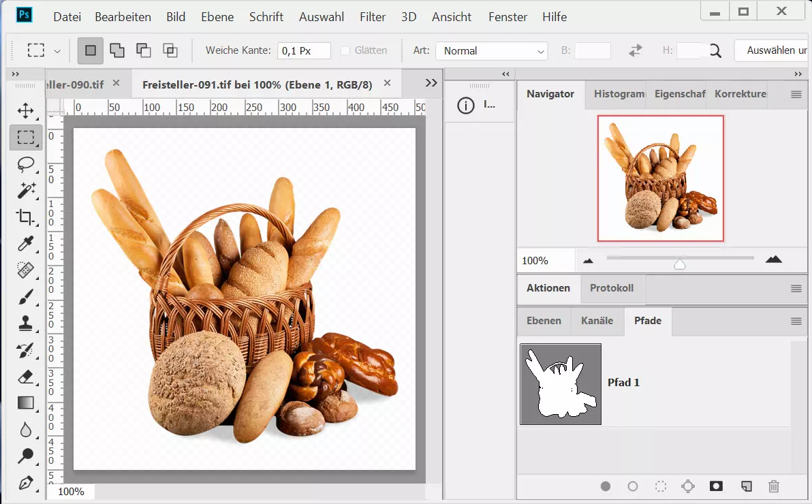Open the tool preset picker arrow
The image size is (812, 504).
[x=57, y=51]
